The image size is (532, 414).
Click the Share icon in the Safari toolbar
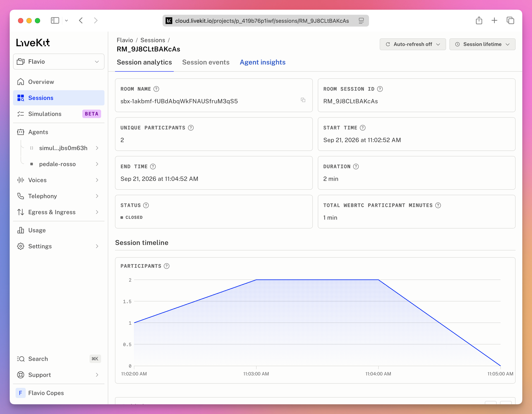pyautogui.click(x=479, y=20)
